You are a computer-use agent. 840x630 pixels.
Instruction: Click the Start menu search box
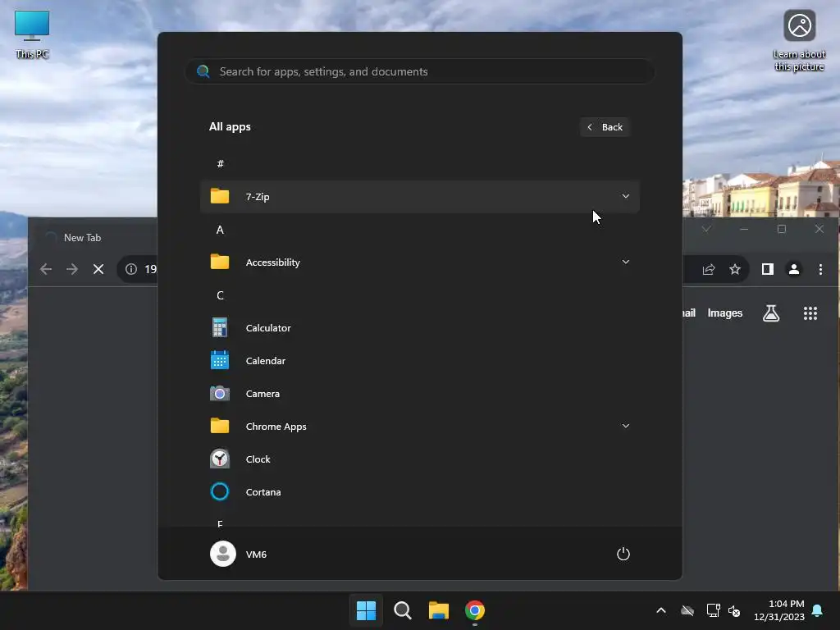coord(419,71)
